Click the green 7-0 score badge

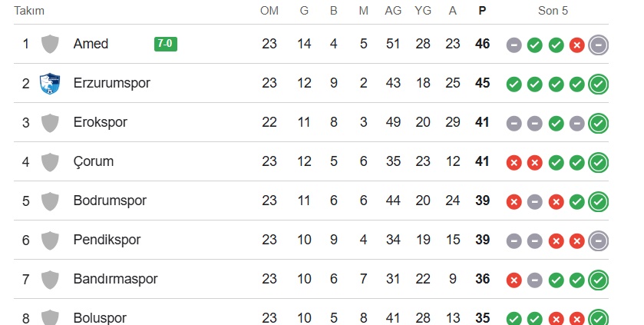point(166,44)
